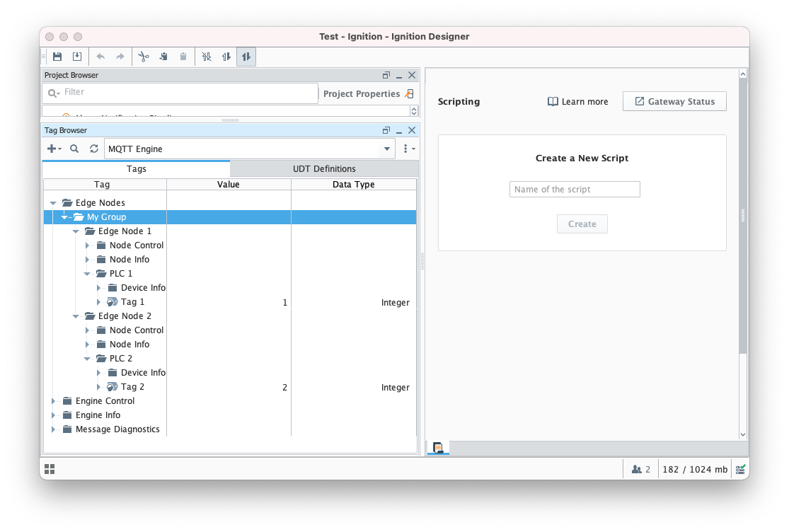Click the Project Browser Filter field
The image size is (789, 532).
[180, 93]
